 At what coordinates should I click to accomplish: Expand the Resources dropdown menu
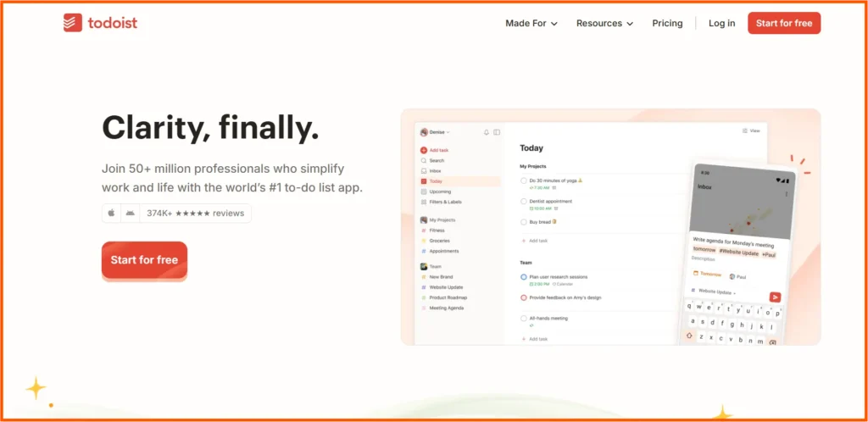[x=604, y=23]
